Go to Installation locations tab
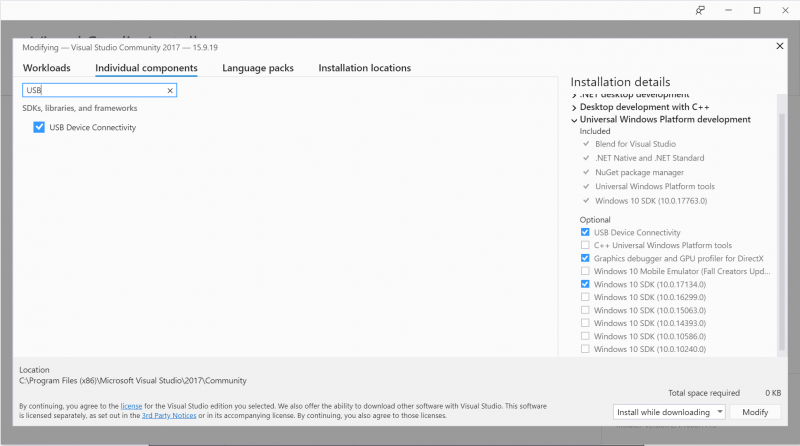Viewport: 800px width, 446px height. click(x=364, y=68)
